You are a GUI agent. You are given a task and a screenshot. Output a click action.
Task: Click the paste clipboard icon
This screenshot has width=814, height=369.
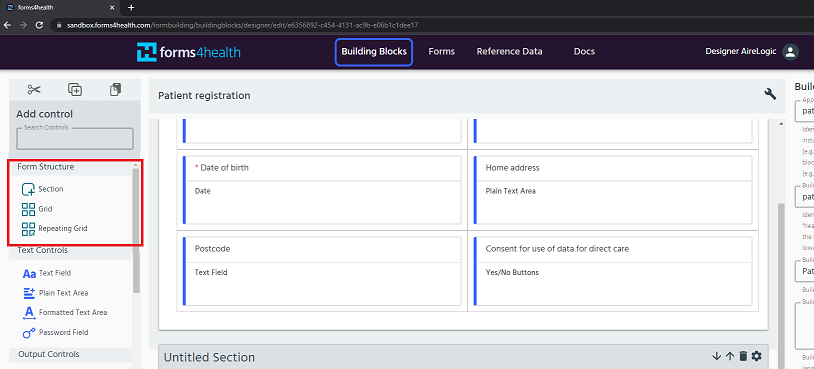[x=115, y=90]
